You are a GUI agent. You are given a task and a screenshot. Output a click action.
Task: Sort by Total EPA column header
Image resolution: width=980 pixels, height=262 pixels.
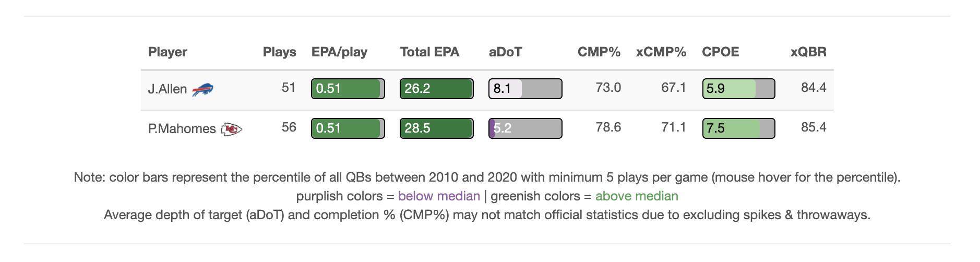(x=429, y=52)
